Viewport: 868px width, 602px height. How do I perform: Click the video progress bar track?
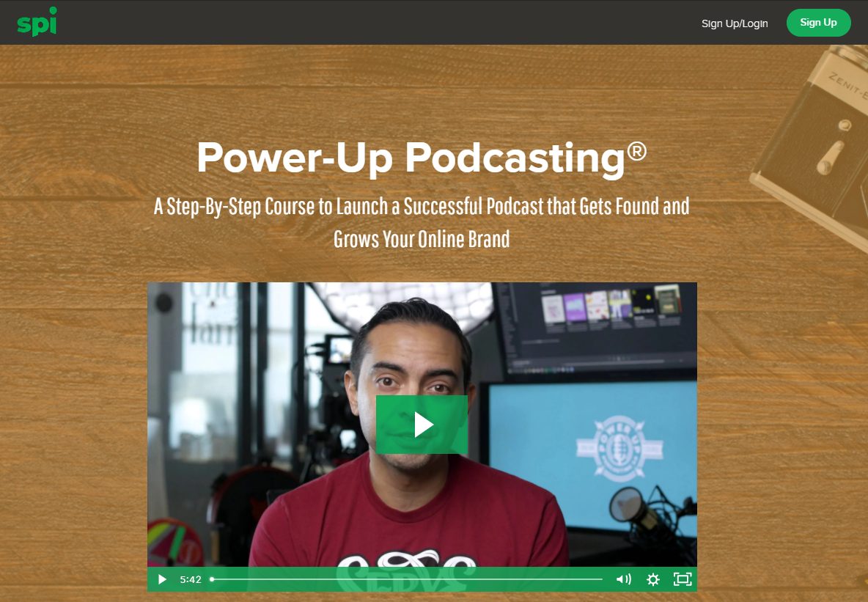(x=407, y=579)
